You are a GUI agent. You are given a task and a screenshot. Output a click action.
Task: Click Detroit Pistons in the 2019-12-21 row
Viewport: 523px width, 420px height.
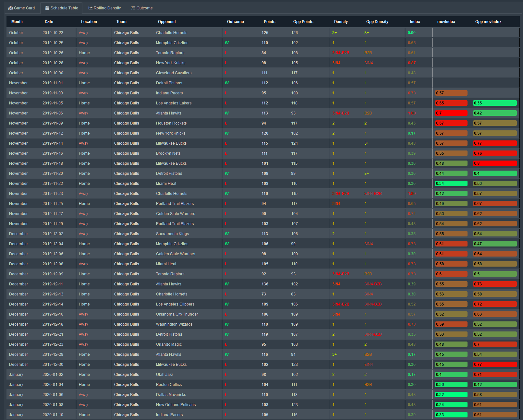[x=169, y=334]
